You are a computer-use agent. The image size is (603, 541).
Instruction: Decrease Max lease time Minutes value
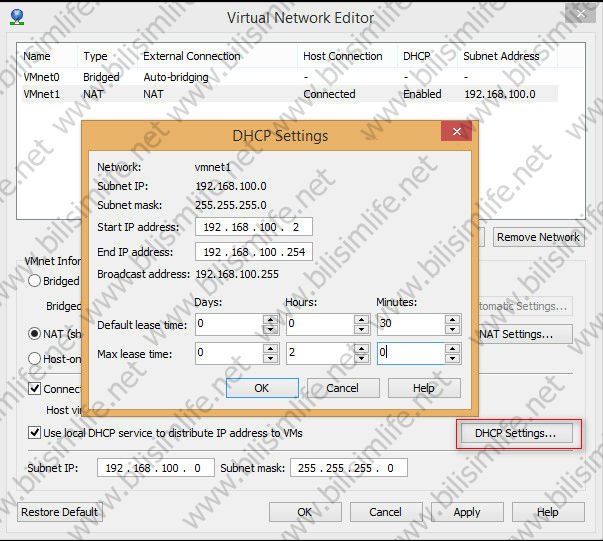(451, 358)
